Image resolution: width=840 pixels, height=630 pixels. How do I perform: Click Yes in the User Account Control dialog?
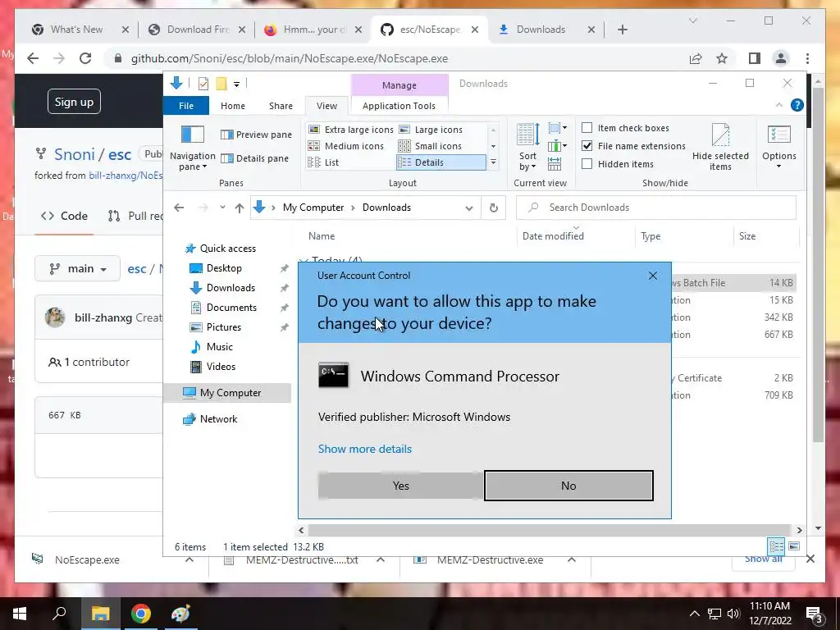pyautogui.click(x=400, y=486)
